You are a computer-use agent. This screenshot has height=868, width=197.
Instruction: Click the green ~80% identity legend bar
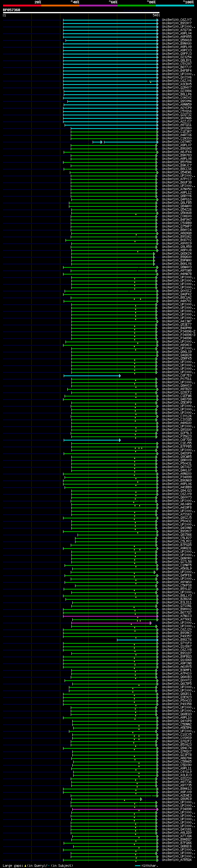tap(137, 6)
